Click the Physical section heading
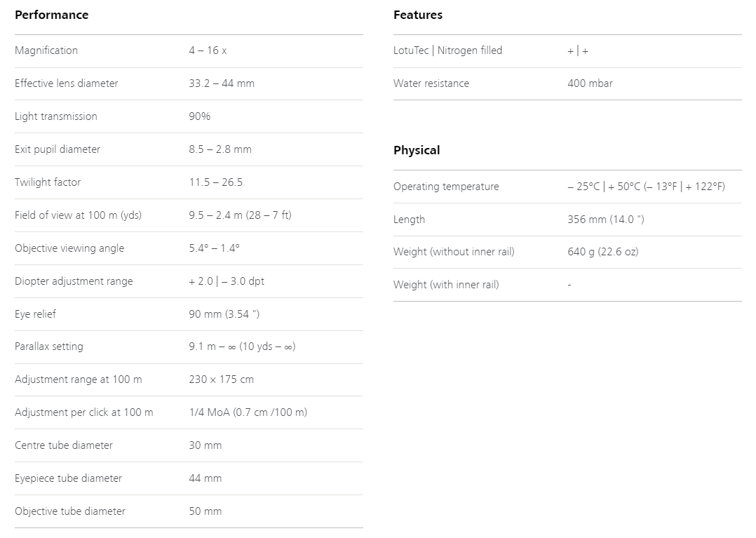This screenshot has height=538, width=756. click(417, 150)
